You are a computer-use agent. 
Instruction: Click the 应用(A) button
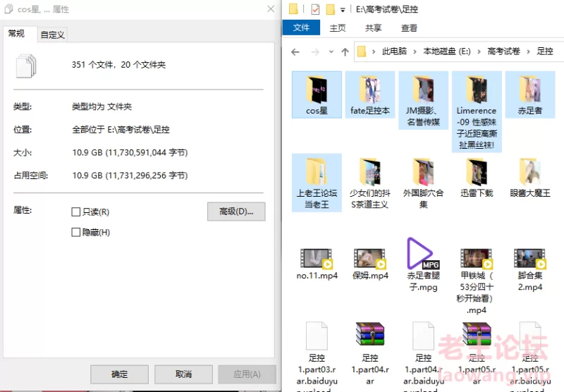click(247, 374)
